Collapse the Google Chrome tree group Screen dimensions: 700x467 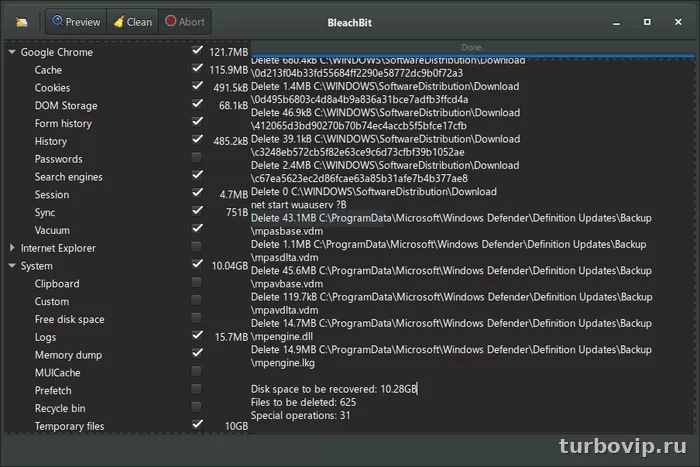coord(12,52)
